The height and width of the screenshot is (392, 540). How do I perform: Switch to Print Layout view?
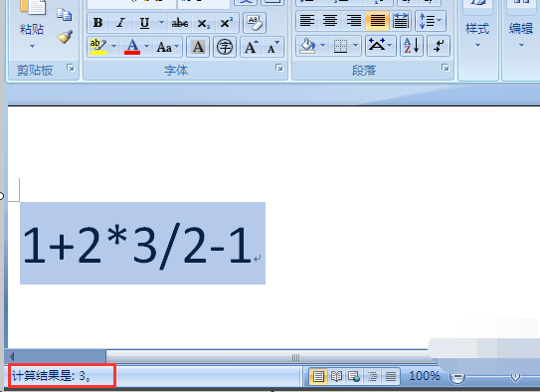pyautogui.click(x=318, y=376)
